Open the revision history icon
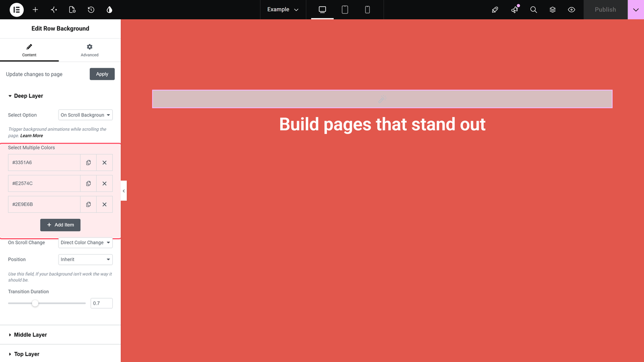 point(91,10)
